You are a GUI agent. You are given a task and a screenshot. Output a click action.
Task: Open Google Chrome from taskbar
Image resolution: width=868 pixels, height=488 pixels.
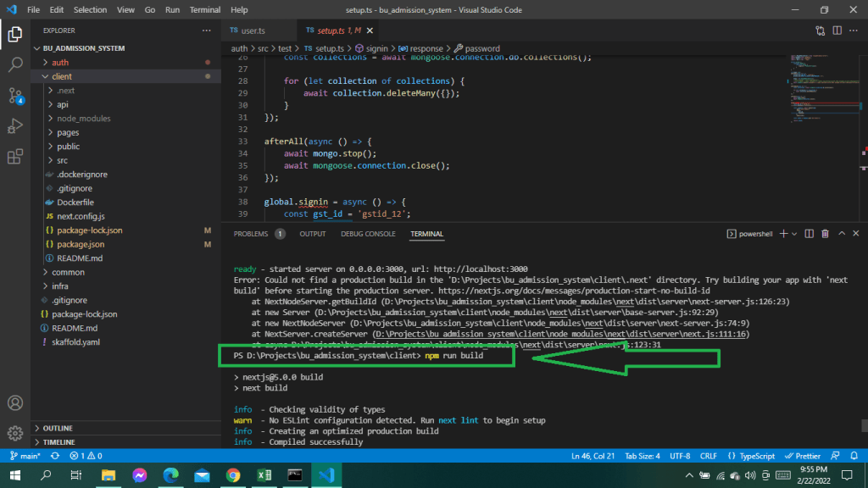pos(233,475)
